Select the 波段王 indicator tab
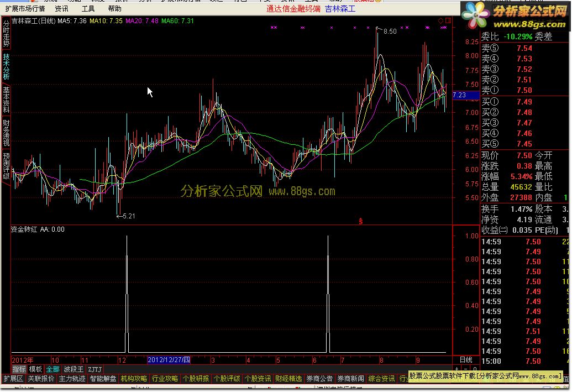The width and height of the screenshot is (572, 392). click(x=74, y=369)
